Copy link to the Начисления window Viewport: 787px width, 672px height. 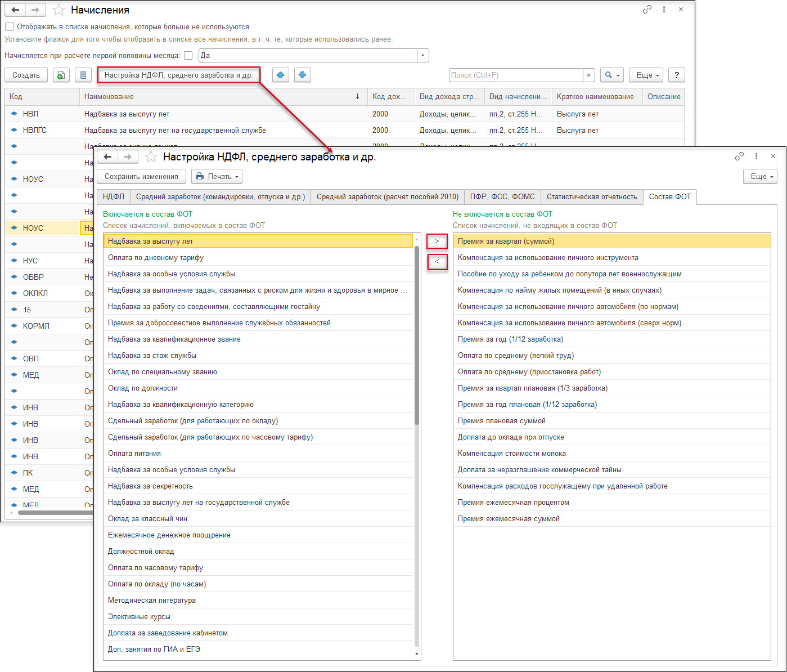tap(647, 10)
